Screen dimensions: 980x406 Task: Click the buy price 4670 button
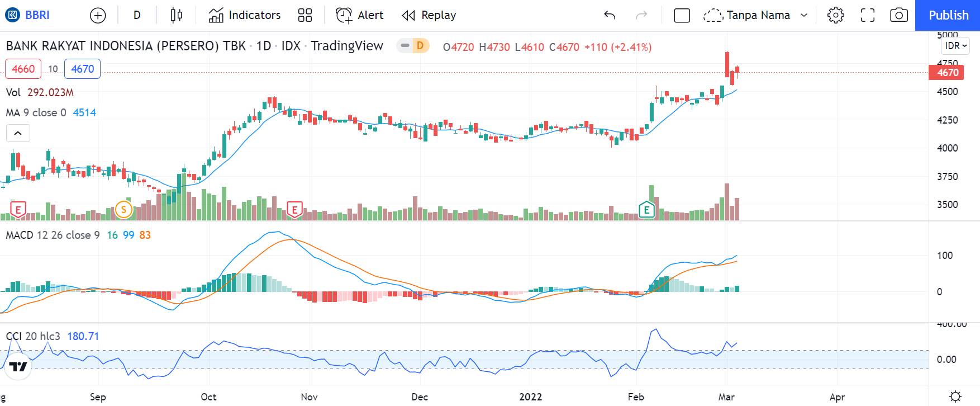[82, 69]
